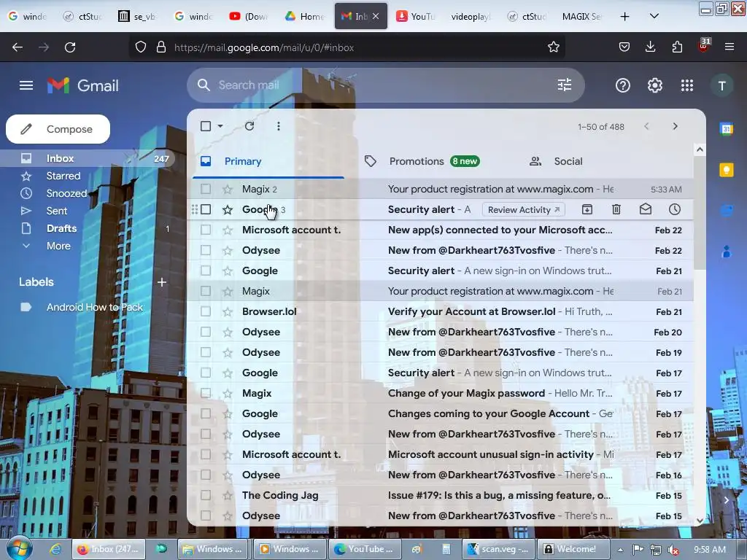Screen dimensions: 747x560
Task: Click the email list vertical scrollbar thumb
Action: point(700,212)
